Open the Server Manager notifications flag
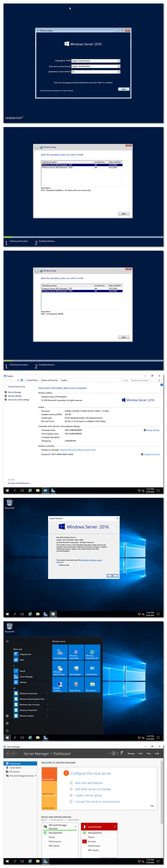Image resolution: width=167 pixels, height=868 pixels. [x=122, y=753]
